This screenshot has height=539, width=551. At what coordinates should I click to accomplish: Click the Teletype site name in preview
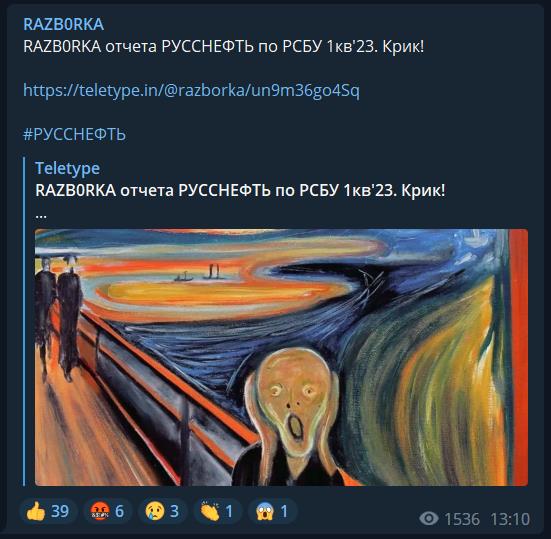[67, 168]
